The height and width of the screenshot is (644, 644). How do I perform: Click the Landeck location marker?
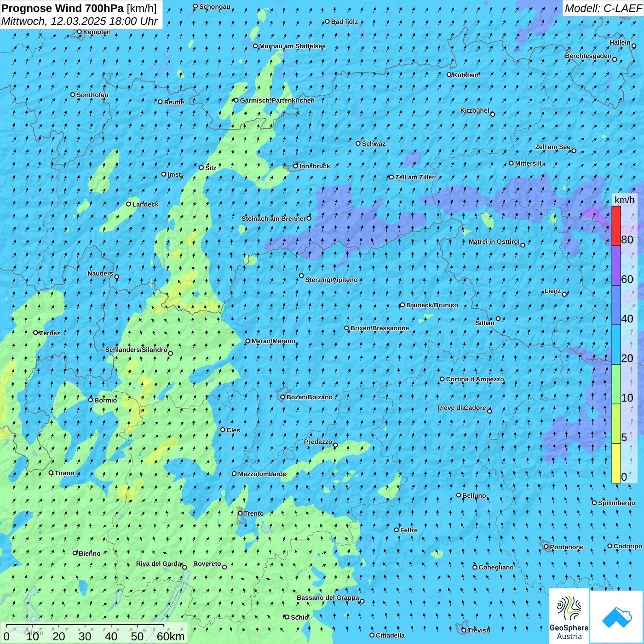(129, 204)
